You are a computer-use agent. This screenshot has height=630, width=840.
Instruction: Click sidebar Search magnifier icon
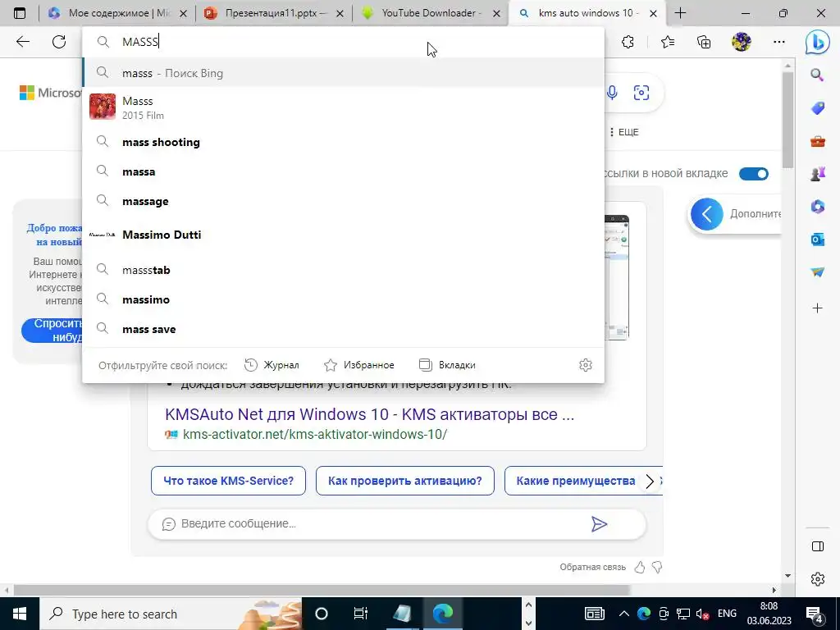[817, 75]
